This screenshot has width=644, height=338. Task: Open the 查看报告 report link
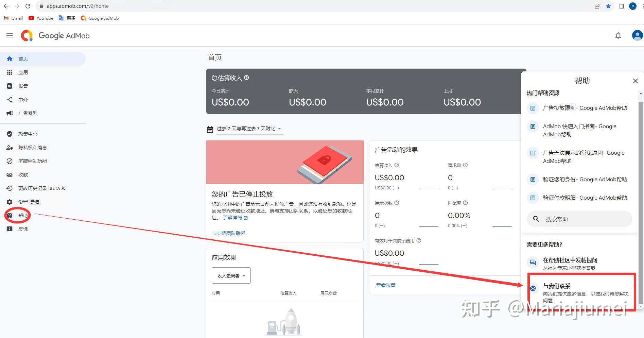tap(386, 285)
